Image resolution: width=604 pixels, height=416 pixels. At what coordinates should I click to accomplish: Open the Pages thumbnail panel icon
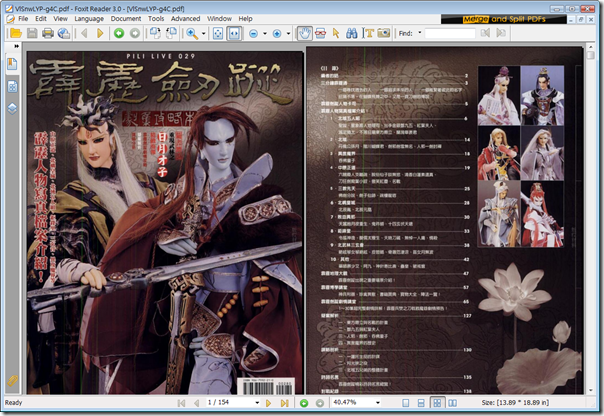[x=11, y=88]
